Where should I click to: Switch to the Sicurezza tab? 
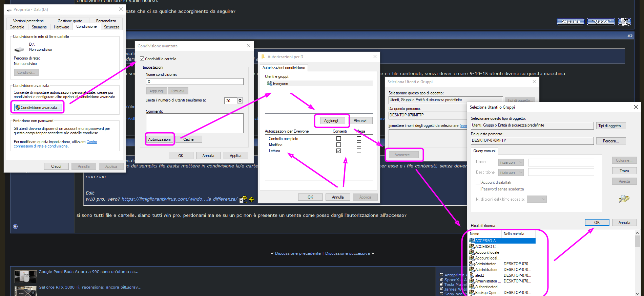pyautogui.click(x=112, y=27)
